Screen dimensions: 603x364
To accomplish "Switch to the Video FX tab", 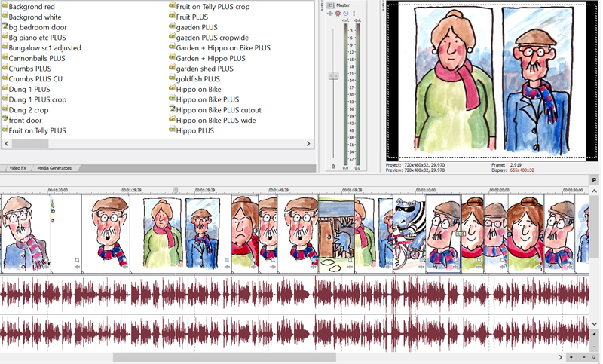I will coord(17,168).
